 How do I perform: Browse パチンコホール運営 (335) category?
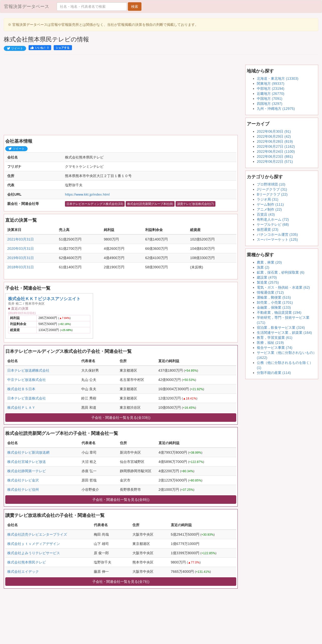(x=277, y=234)
